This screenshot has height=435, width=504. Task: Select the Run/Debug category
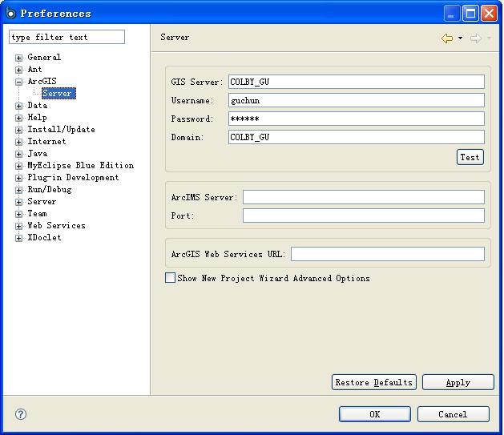click(49, 189)
